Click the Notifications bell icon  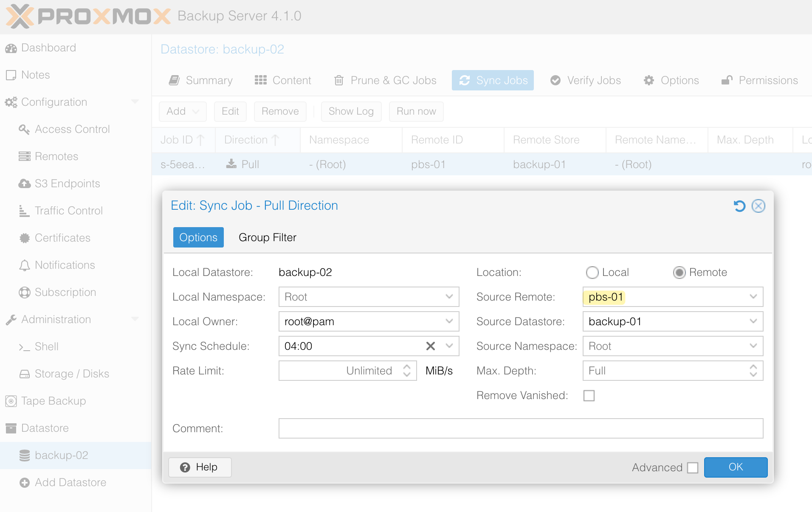click(x=25, y=265)
